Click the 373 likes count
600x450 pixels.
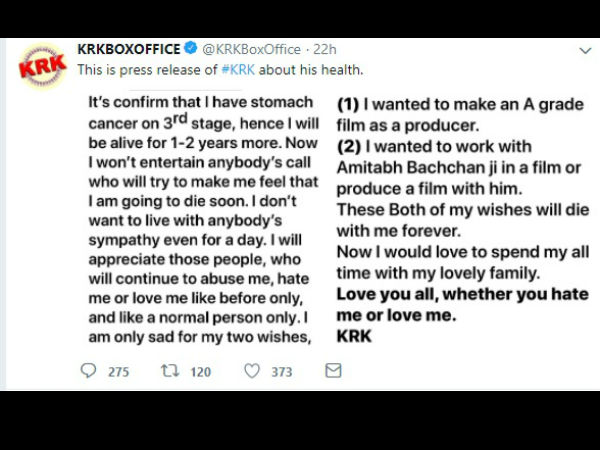click(281, 372)
